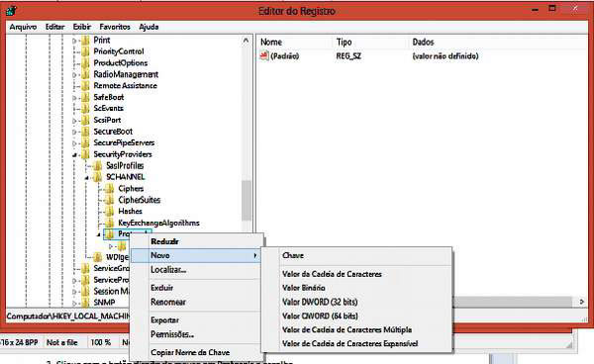Click the tree pane scroll-up arrow
The image size is (594, 364).
click(x=246, y=41)
